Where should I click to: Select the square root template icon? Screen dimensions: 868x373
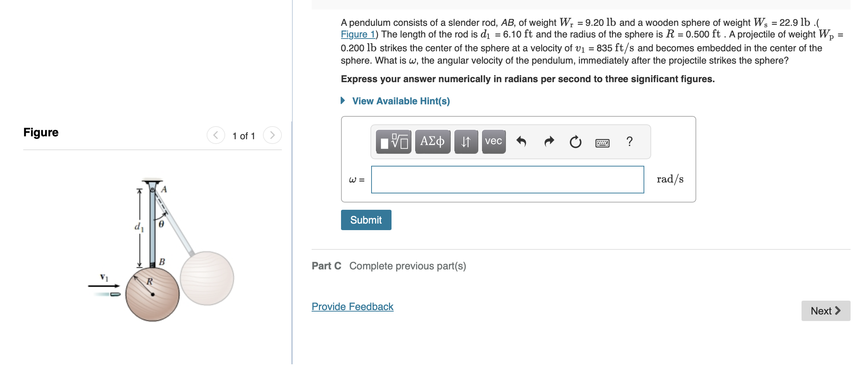[x=393, y=142]
